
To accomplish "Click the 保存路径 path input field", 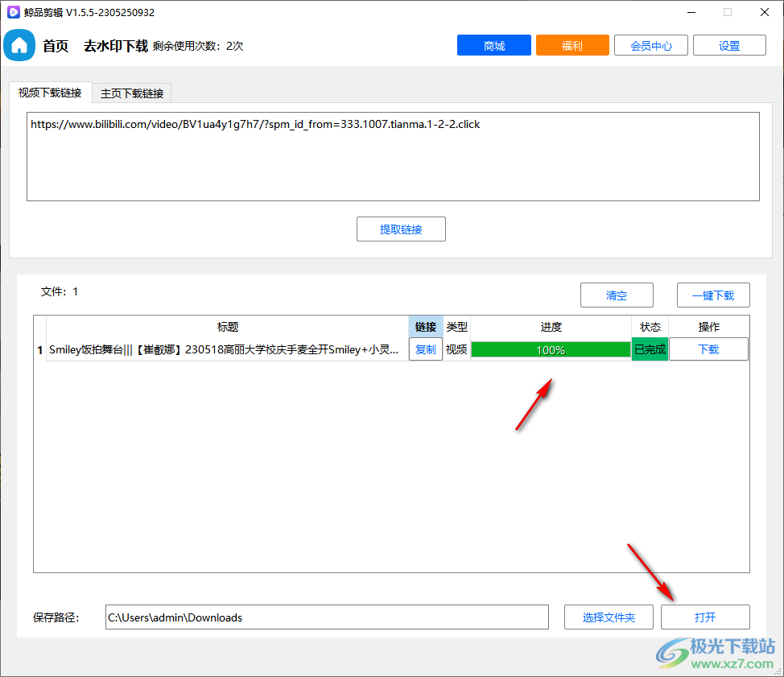I will coord(327,617).
